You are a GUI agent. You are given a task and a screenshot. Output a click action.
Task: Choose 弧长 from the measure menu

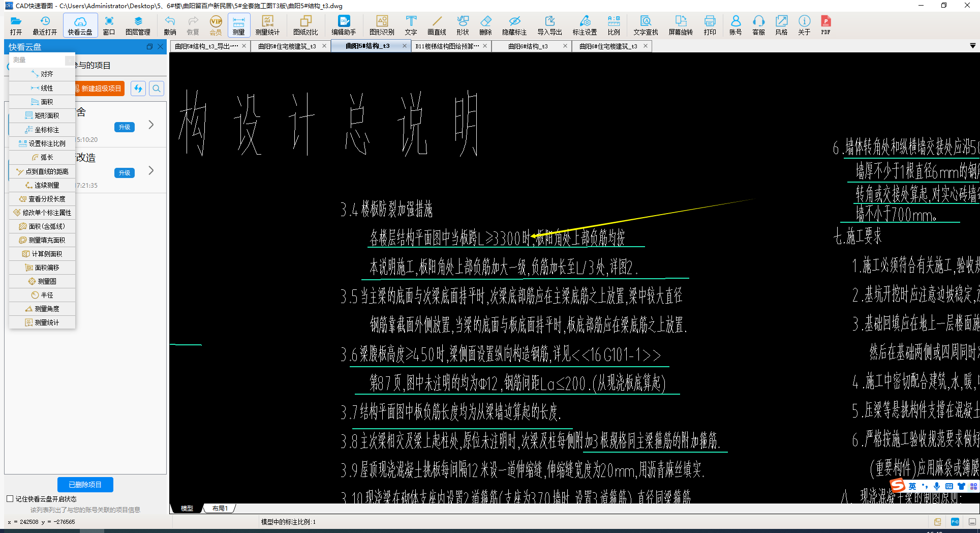click(x=42, y=158)
